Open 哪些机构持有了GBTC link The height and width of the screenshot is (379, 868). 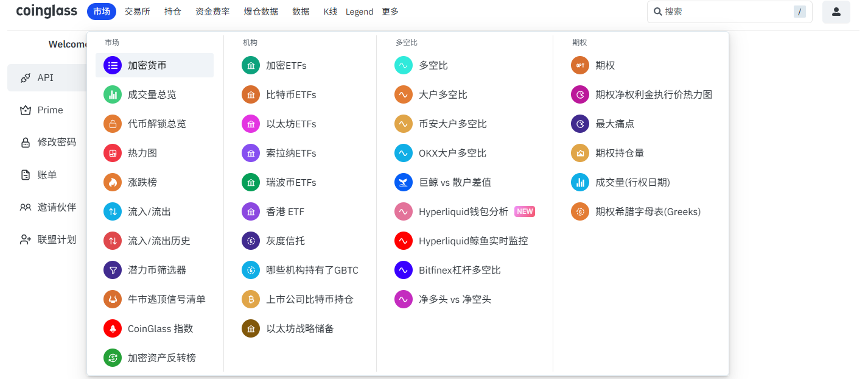point(312,270)
